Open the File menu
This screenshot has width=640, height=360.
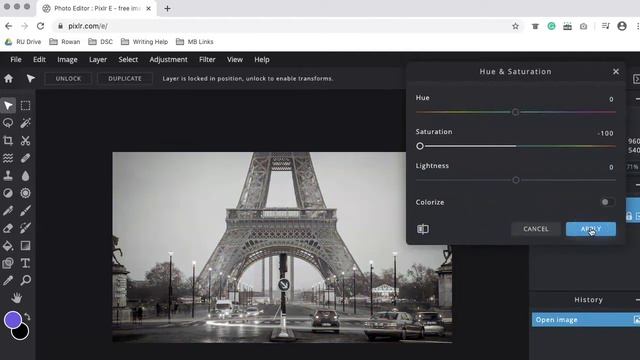16,60
